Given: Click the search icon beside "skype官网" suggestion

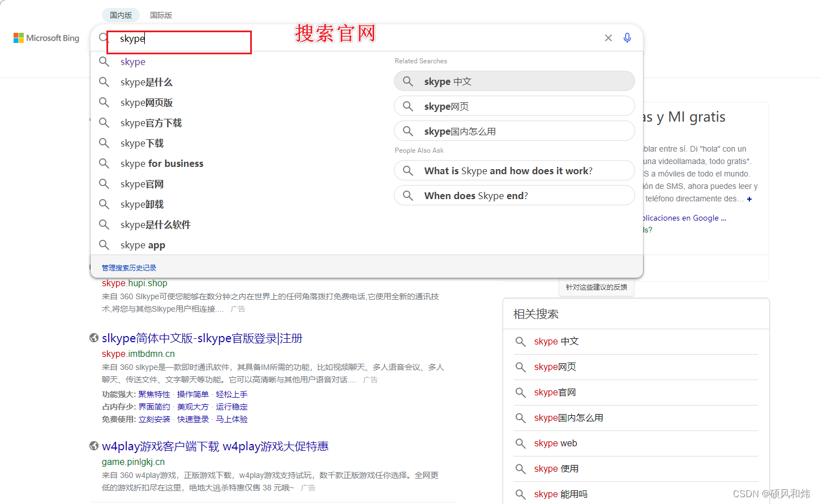Looking at the screenshot, I should click(x=104, y=184).
